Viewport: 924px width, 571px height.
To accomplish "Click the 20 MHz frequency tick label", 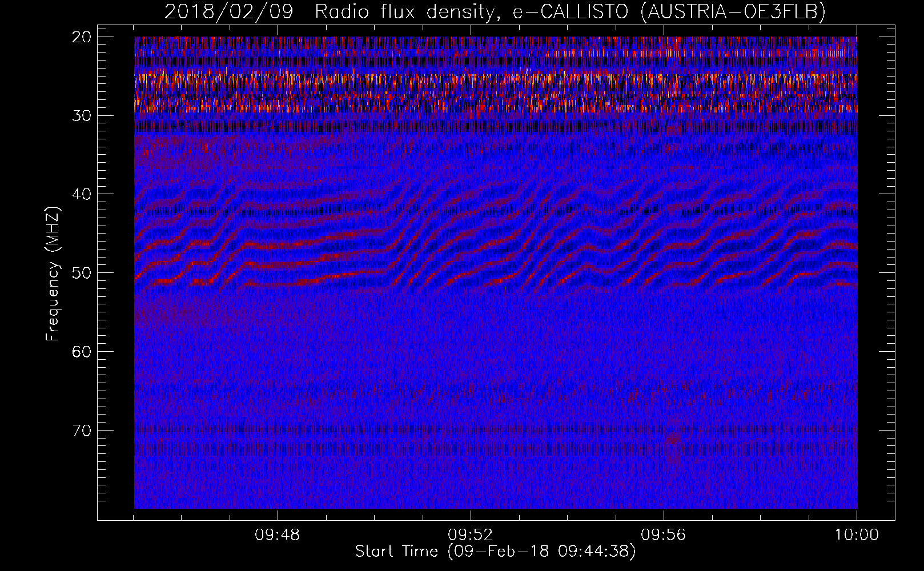I will (x=82, y=37).
